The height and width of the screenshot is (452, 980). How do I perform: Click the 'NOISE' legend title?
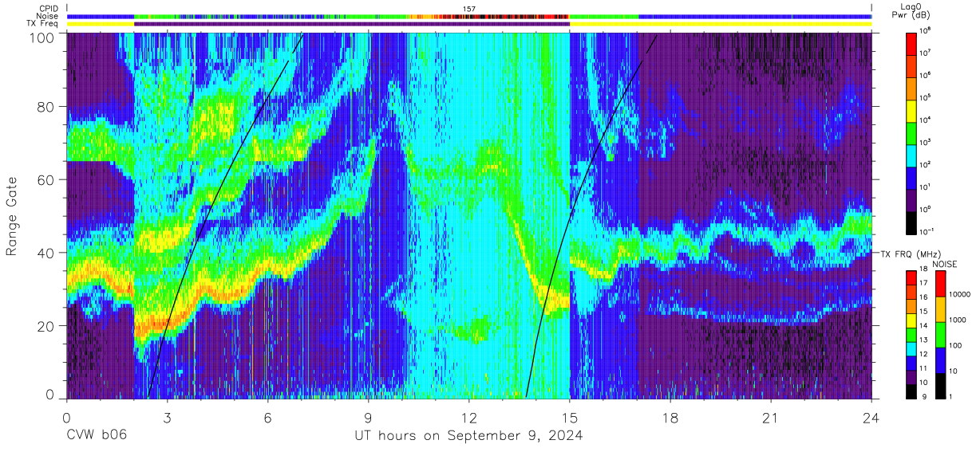[x=944, y=263]
